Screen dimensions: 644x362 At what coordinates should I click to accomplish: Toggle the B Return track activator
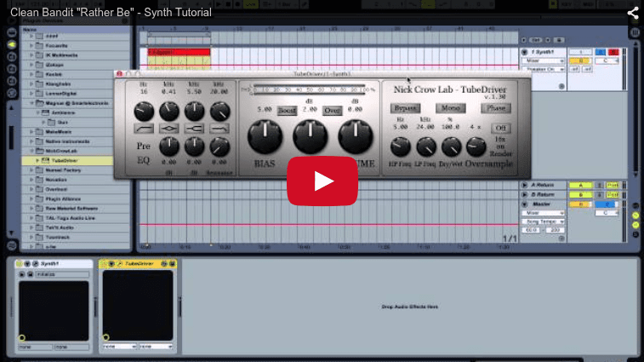click(x=580, y=194)
